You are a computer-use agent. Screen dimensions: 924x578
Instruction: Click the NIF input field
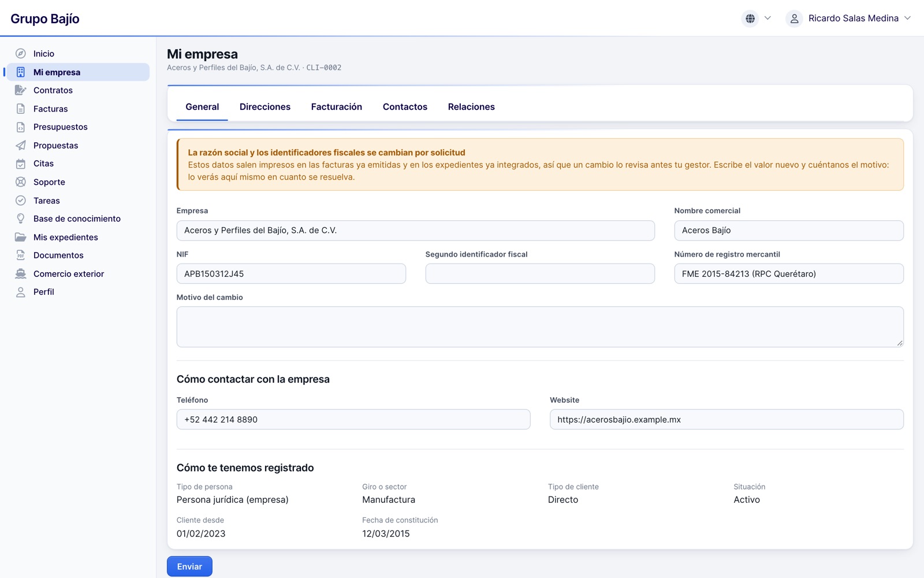(291, 274)
